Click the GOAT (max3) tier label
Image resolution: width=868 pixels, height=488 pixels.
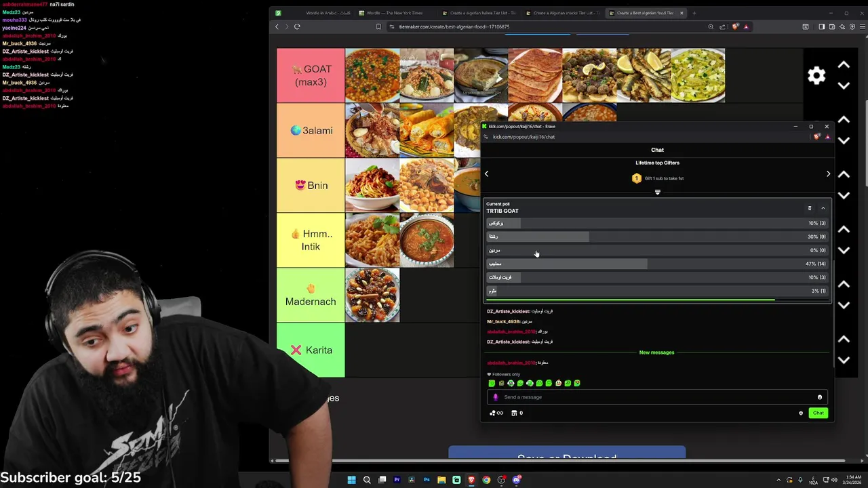pos(311,75)
